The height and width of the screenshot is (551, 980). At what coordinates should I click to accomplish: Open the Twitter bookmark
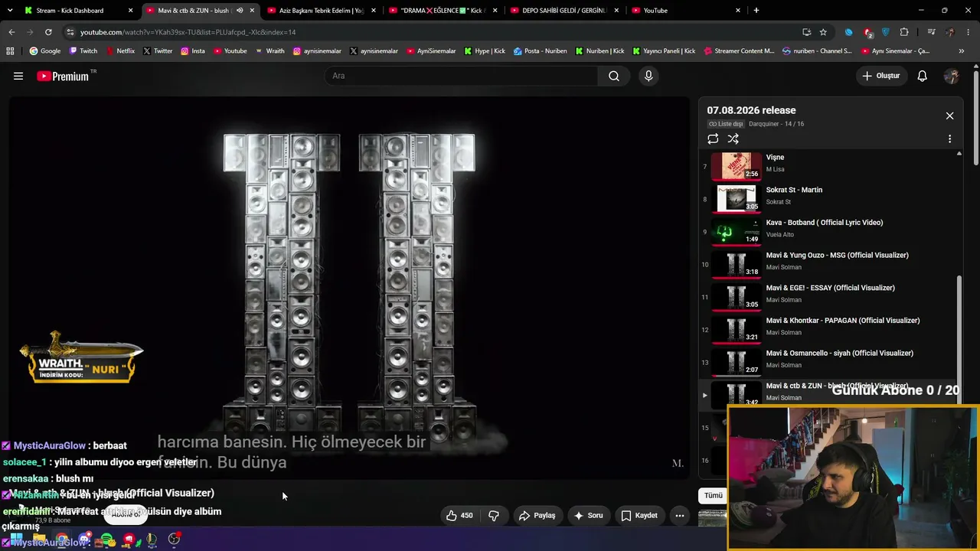pos(157,51)
